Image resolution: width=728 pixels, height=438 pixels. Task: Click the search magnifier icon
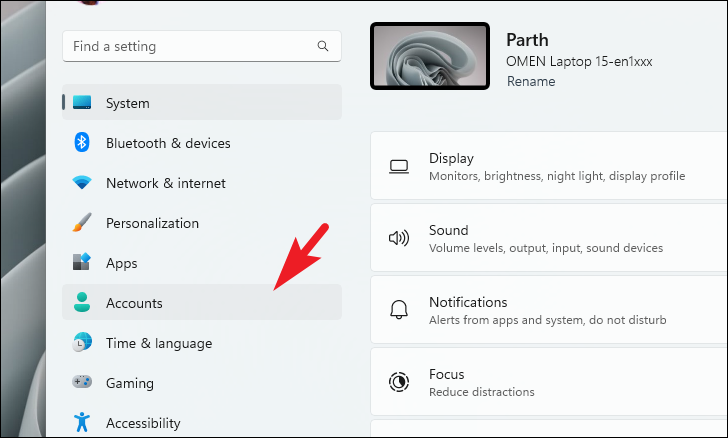click(323, 46)
